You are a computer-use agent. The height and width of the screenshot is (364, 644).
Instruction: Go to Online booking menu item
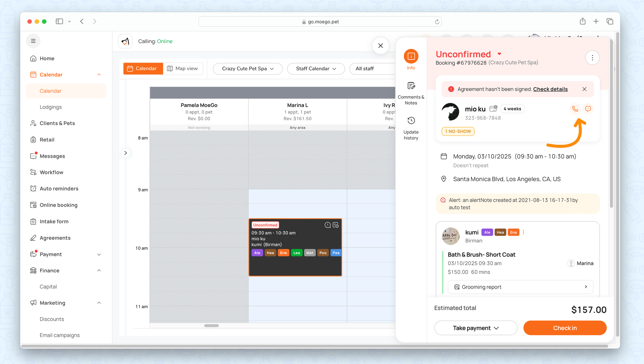[58, 205]
